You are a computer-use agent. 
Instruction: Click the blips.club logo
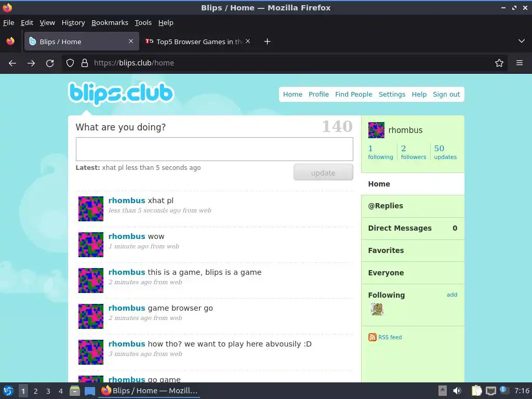pyautogui.click(x=121, y=94)
